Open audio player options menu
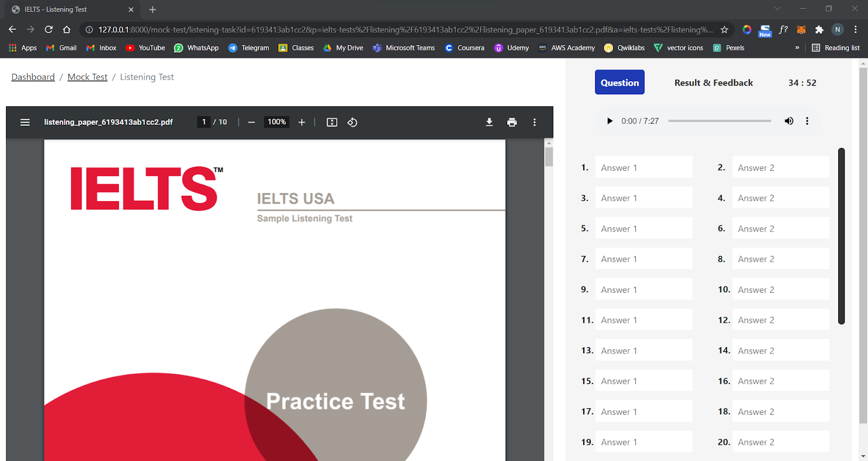Viewport: 868px width, 461px height. click(807, 121)
